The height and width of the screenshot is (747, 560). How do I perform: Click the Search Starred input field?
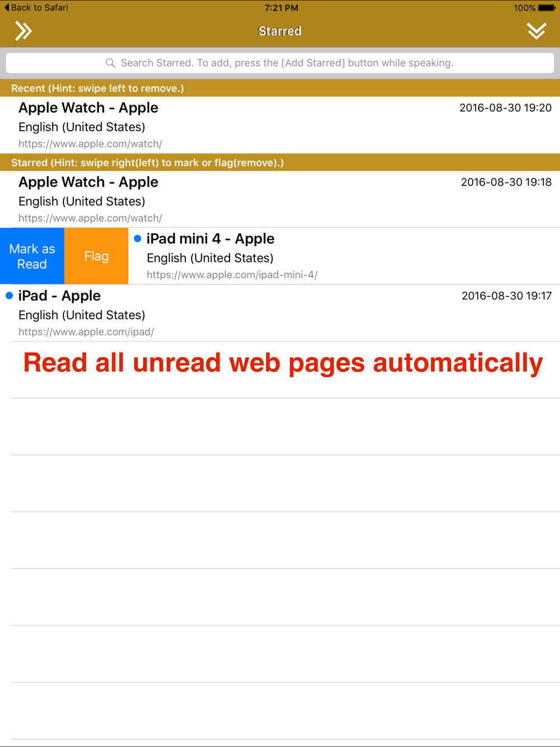click(280, 63)
